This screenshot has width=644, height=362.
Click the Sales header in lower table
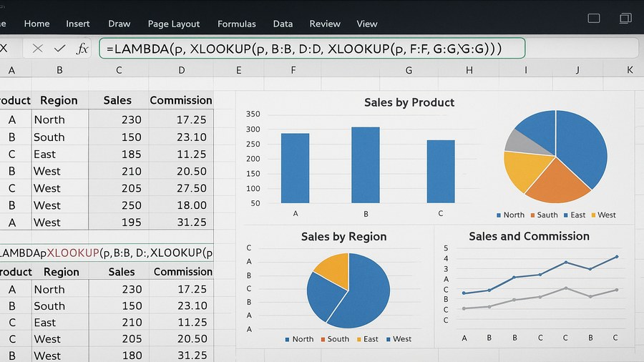point(122,272)
